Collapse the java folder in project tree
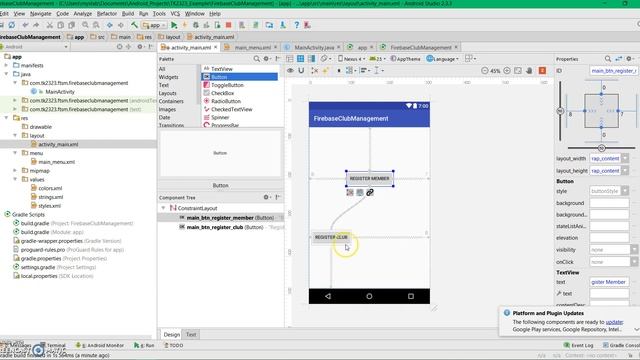Image resolution: width=640 pixels, height=360 pixels. 7,74
